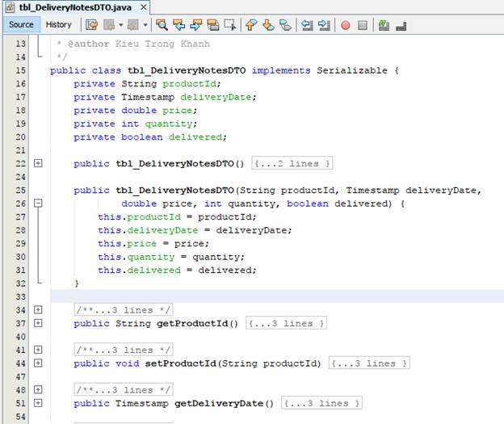Select the tbl_DeliveryNotesDTO.java file tab
Screen dimensions: 504x424
coord(75,7)
